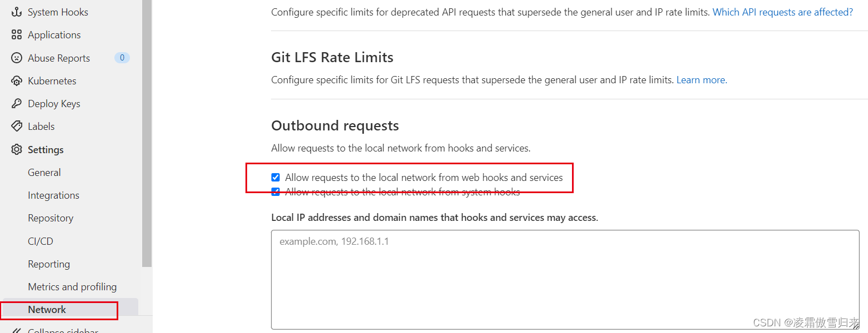Open the Network settings item

pos(47,310)
